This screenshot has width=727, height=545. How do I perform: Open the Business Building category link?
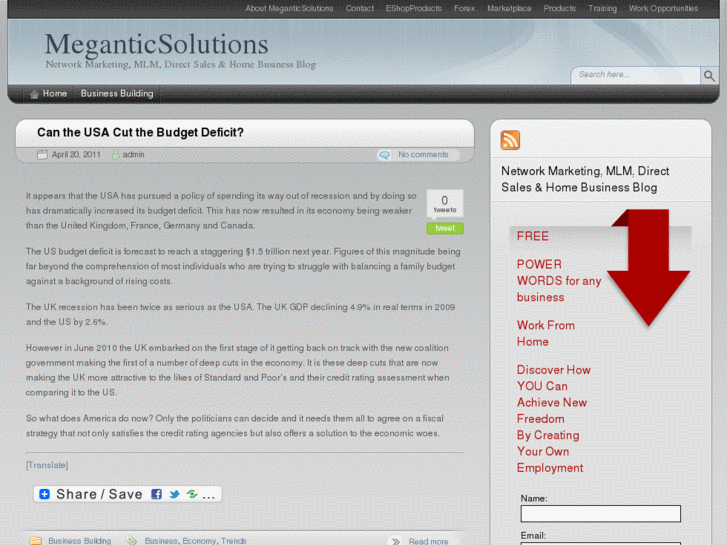(x=79, y=541)
